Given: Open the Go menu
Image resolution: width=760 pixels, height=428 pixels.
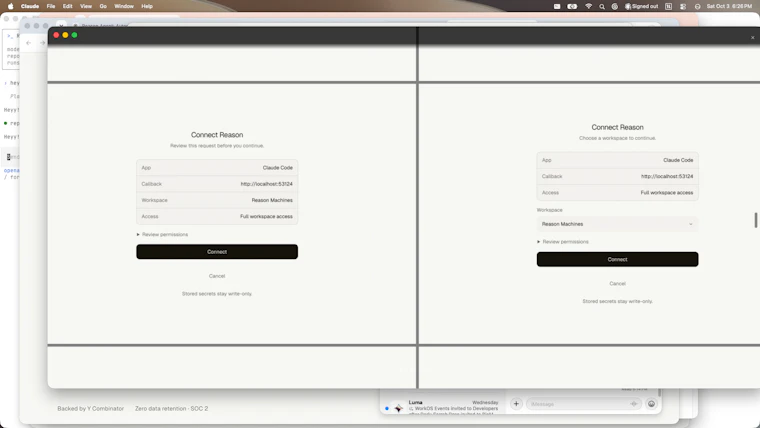Looking at the screenshot, I should [103, 6].
